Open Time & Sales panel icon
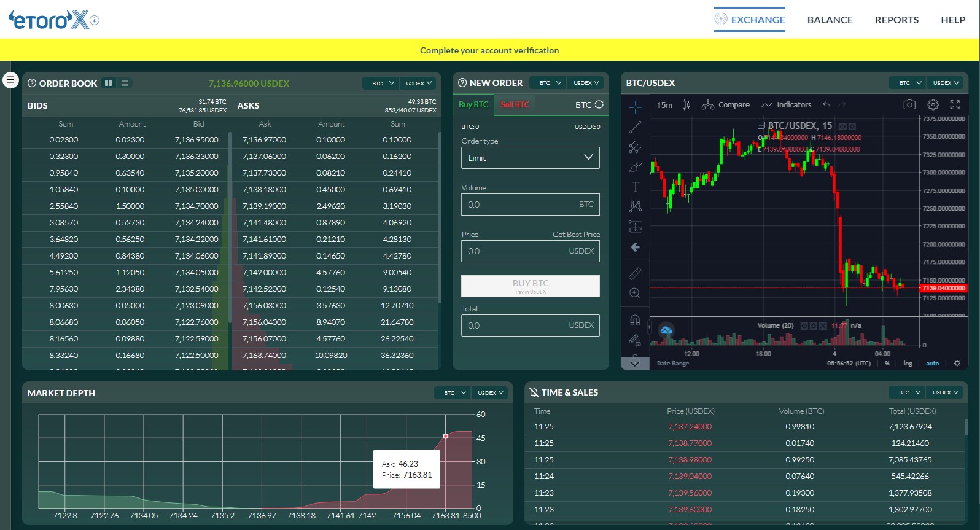This screenshot has height=530, width=980. point(534,392)
